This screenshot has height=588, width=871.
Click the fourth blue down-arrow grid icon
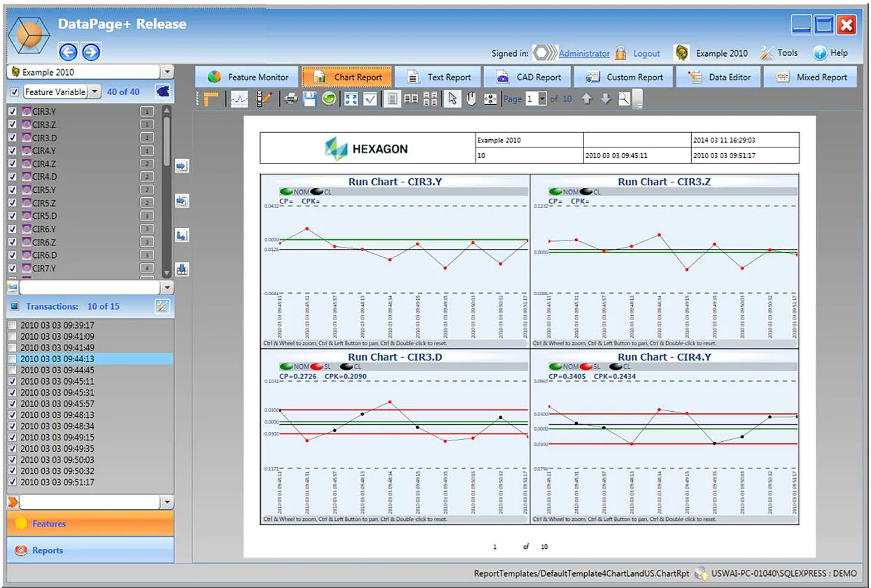(182, 269)
